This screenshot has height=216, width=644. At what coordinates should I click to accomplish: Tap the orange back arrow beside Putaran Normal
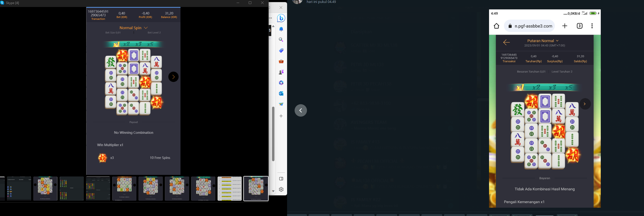pos(506,42)
